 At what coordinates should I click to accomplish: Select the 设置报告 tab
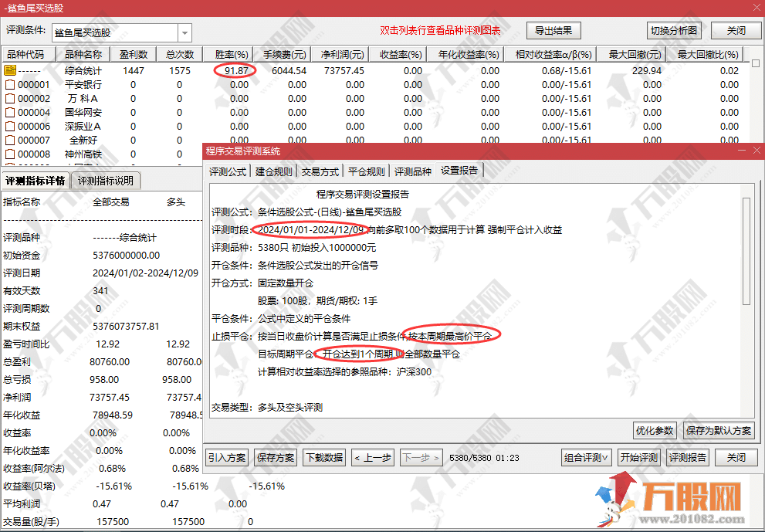click(459, 171)
